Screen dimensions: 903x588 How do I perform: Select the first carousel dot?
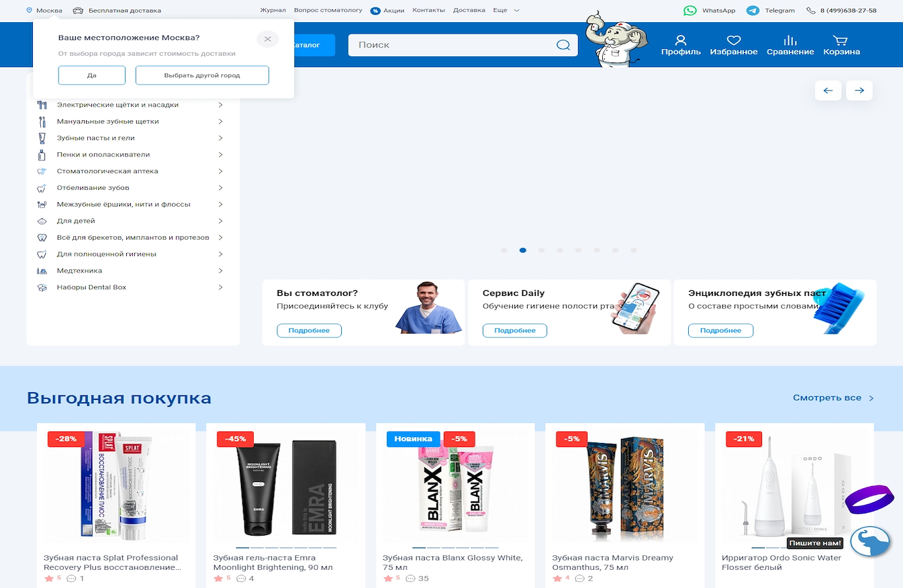click(504, 250)
